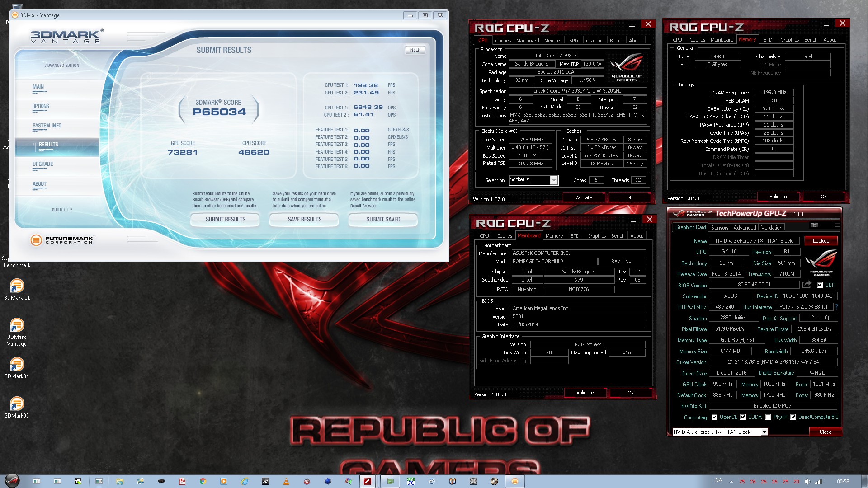Click OK in CPU-Z Mainboard window
This screenshot has height=488, width=868.
(631, 393)
